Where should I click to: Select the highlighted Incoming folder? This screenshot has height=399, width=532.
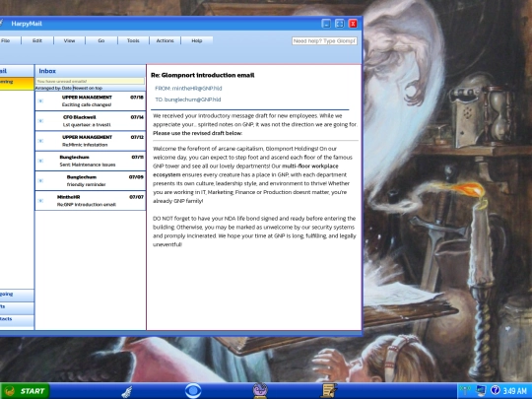click(x=17, y=84)
